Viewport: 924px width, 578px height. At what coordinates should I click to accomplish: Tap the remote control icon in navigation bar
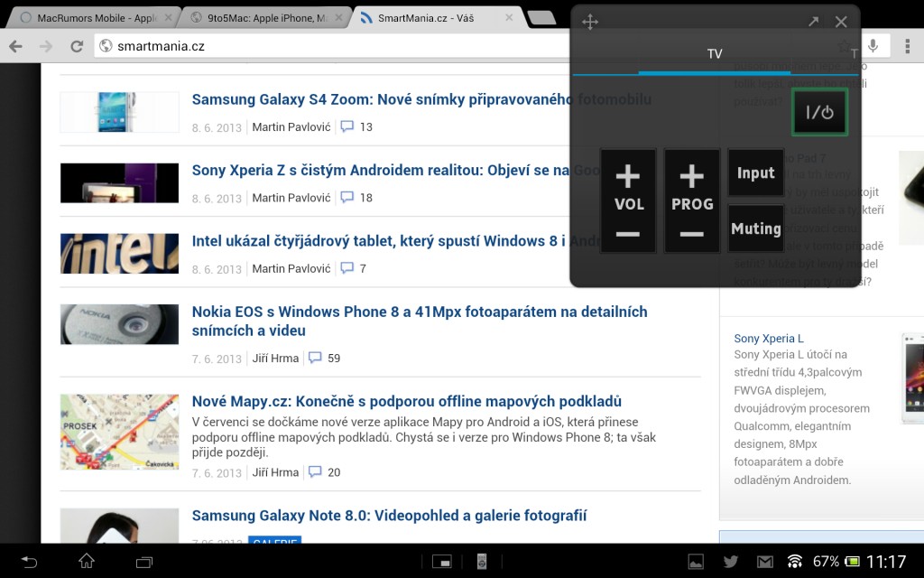(x=482, y=562)
